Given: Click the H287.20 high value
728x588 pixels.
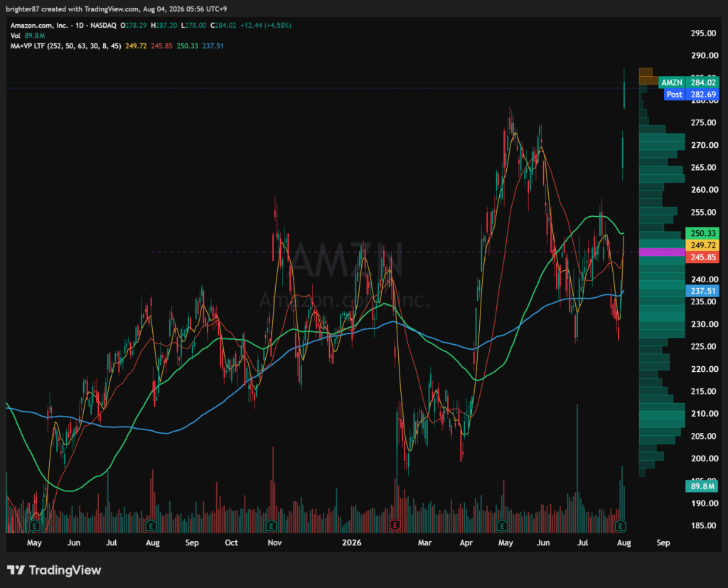Looking at the screenshot, I should tap(164, 26).
